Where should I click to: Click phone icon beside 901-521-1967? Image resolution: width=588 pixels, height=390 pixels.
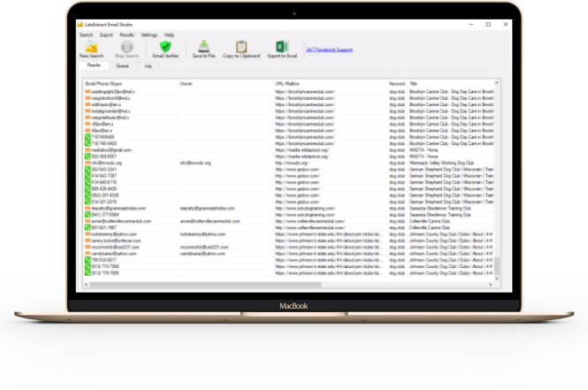pos(88,227)
